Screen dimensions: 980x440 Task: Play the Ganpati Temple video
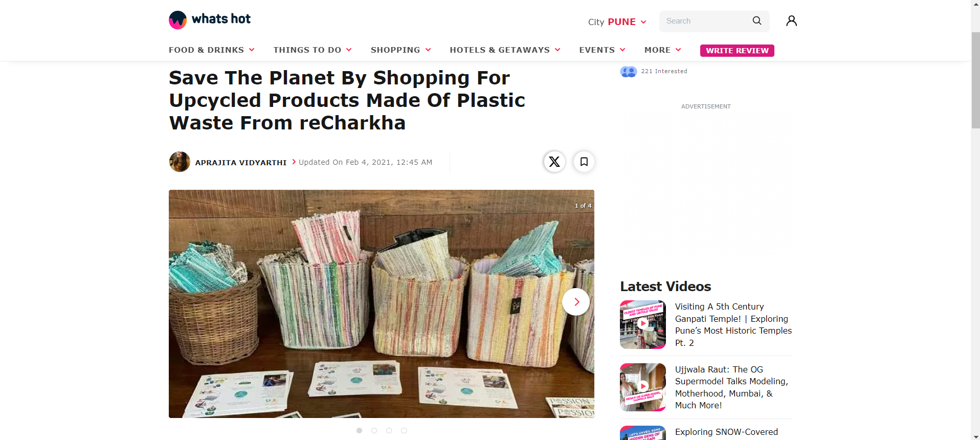(643, 324)
